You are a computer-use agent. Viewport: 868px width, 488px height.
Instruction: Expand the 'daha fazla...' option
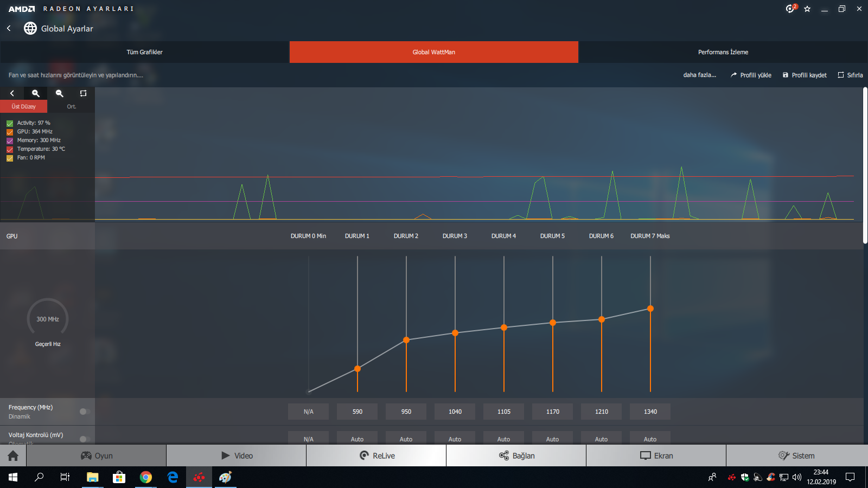[699, 75]
